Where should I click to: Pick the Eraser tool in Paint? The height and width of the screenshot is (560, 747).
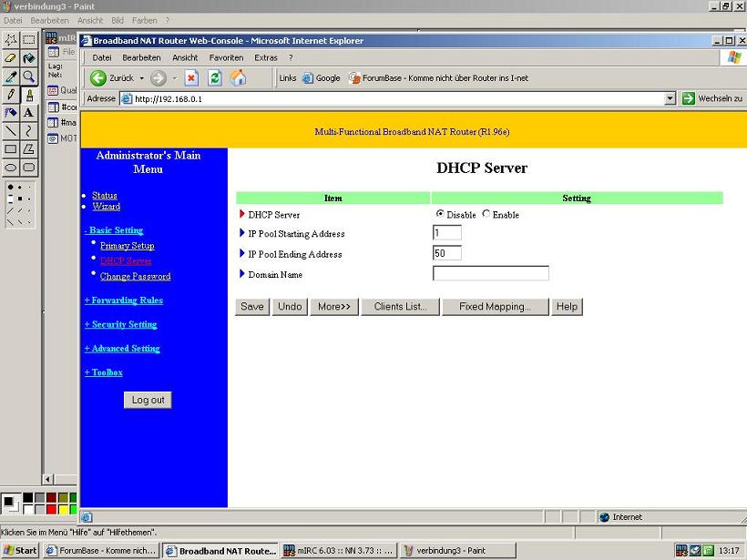(x=11, y=58)
